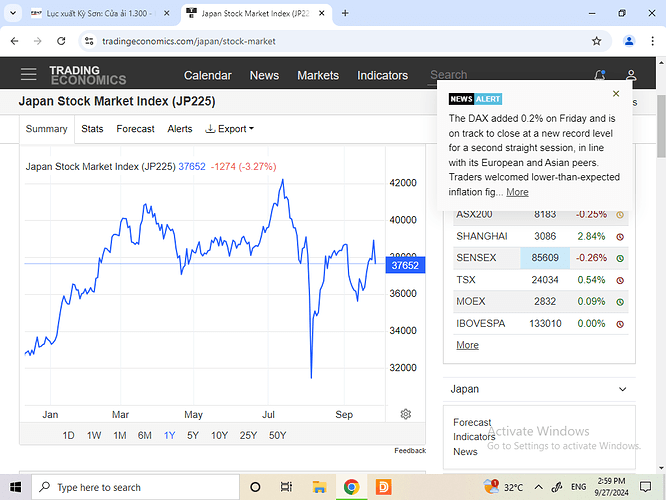
Task: Go back to previous page
Action: point(14,41)
